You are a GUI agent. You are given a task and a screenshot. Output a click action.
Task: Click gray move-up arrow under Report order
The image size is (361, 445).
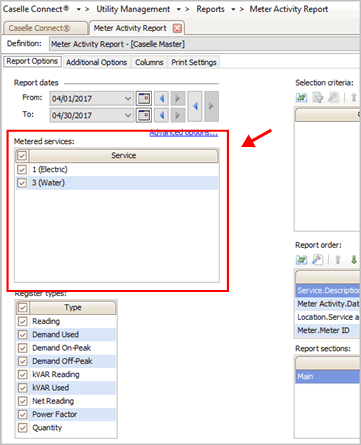[x=338, y=260]
